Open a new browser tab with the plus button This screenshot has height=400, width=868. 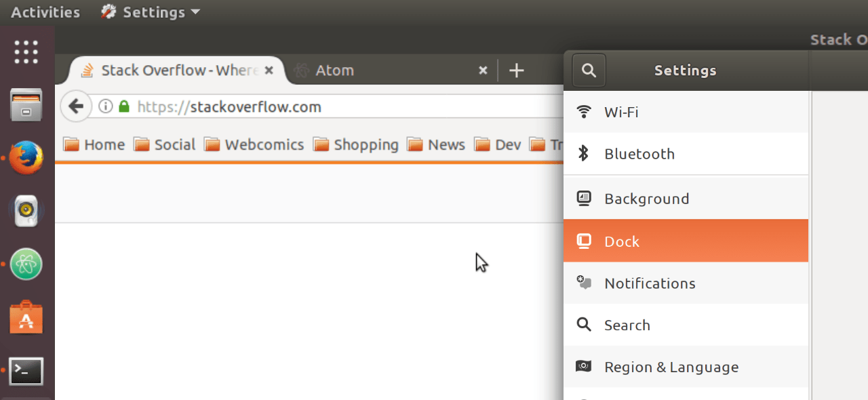click(517, 70)
